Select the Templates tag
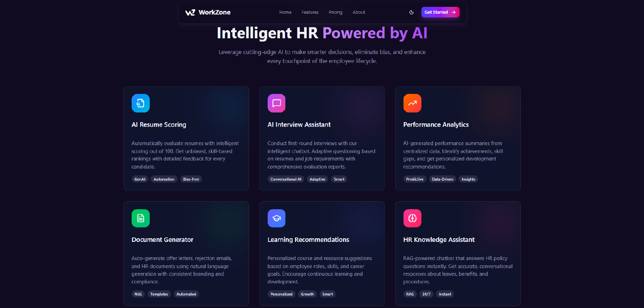Screen dimensions: 644x308 coord(159,294)
